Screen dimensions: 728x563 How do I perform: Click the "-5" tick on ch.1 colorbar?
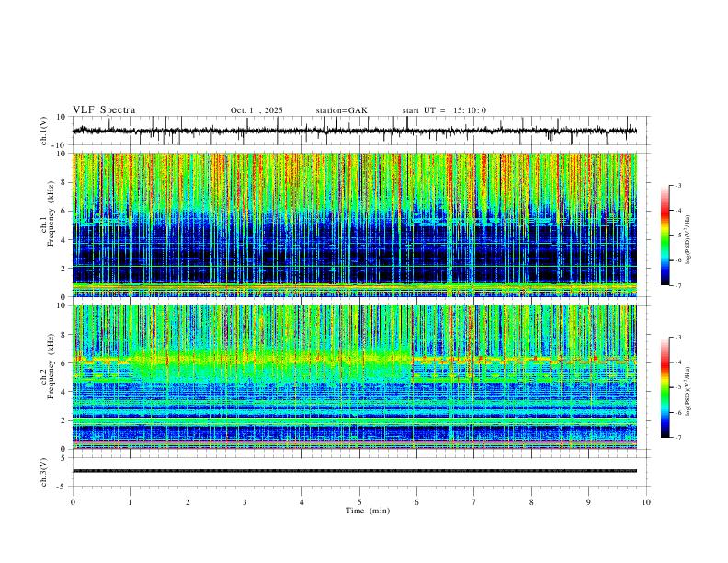click(x=678, y=236)
